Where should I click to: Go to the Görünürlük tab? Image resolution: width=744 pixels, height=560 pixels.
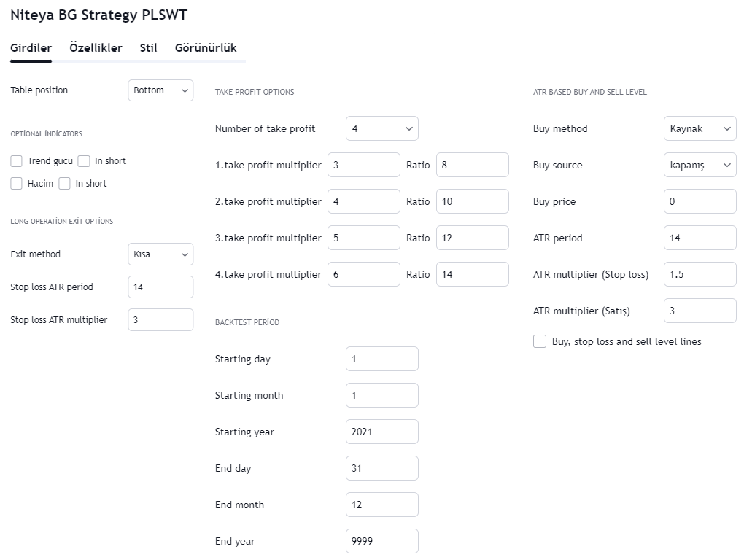[x=206, y=48]
